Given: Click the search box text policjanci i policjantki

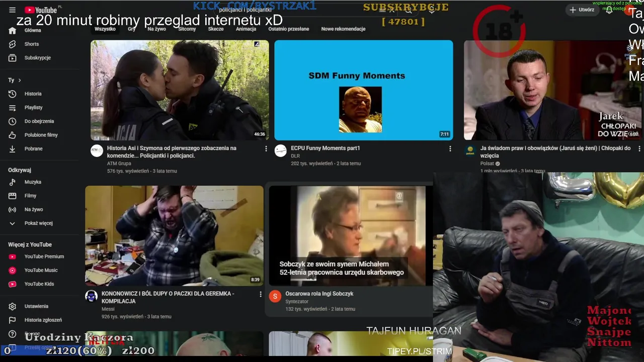Looking at the screenshot, I should click(x=246, y=10).
